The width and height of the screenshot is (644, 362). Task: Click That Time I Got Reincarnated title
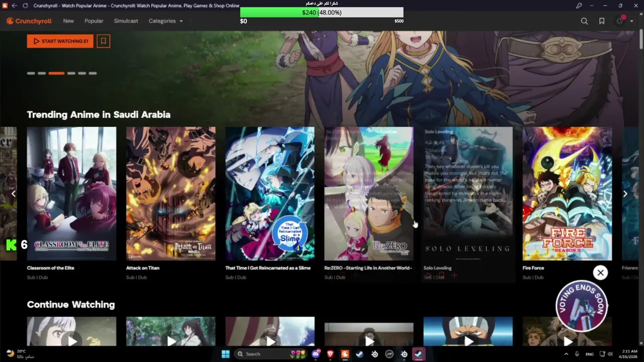268,268
